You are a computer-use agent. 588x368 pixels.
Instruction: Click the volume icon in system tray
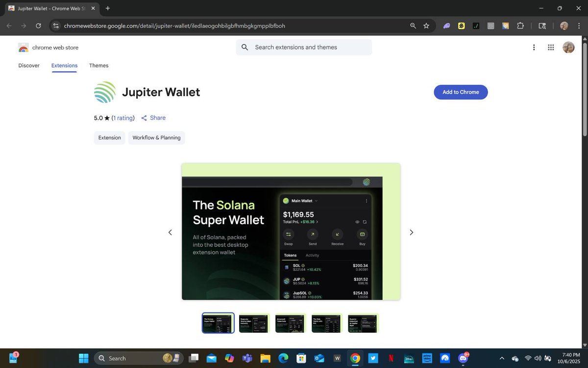point(538,358)
